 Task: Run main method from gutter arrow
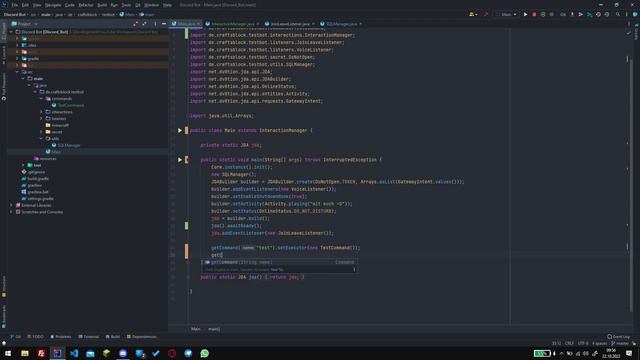tap(180, 160)
